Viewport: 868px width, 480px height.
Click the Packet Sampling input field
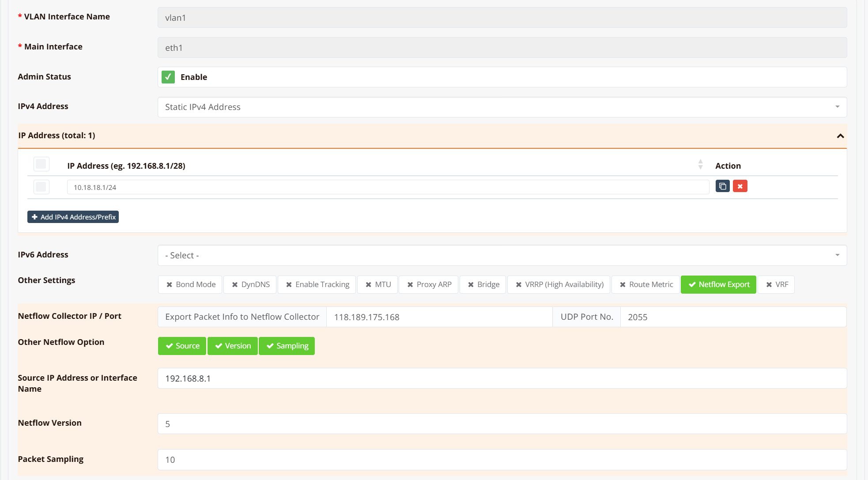coord(502,460)
